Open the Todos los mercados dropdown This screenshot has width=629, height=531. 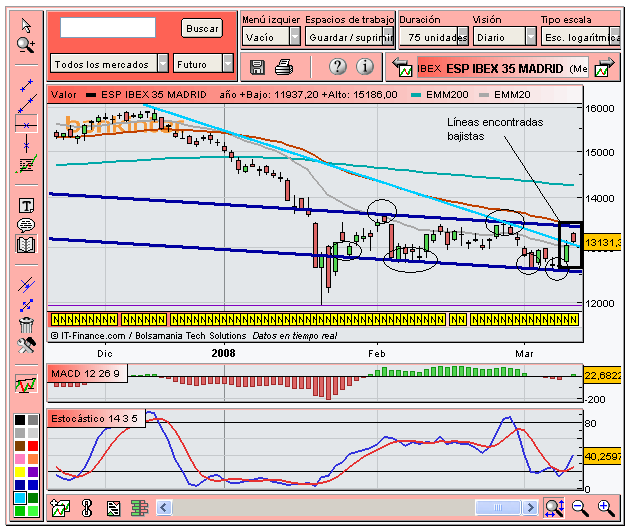point(109,63)
